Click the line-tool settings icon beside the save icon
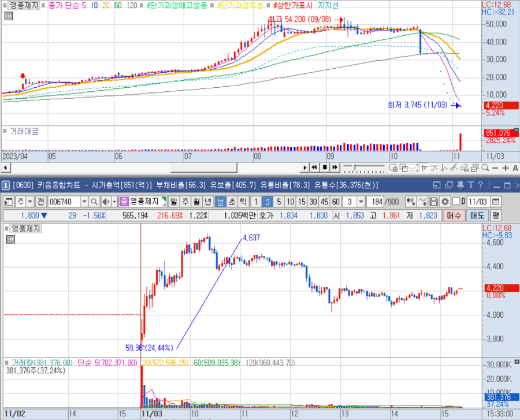 [x=422, y=202]
